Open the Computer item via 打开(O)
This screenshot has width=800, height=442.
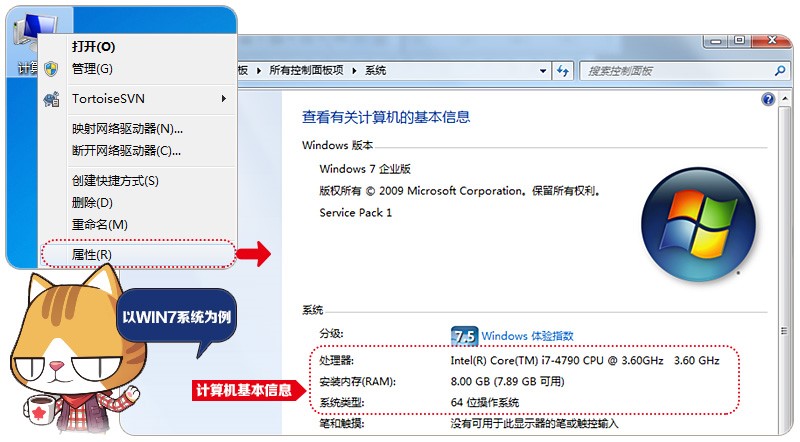[93, 46]
